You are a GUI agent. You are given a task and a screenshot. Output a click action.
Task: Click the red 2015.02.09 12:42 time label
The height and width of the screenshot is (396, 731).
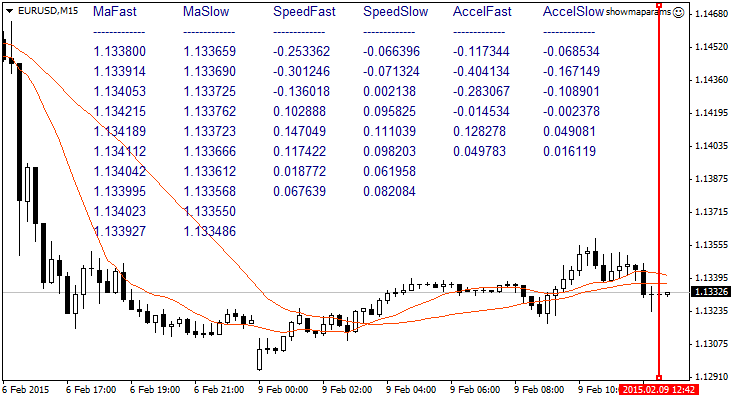659,389
